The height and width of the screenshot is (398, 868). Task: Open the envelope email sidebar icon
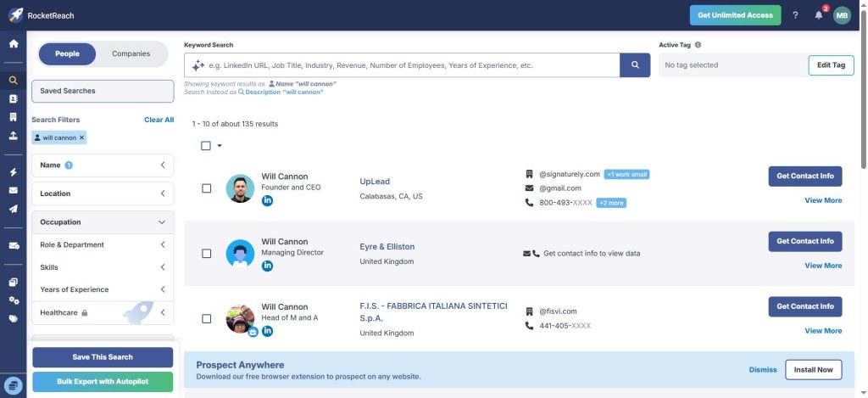tap(14, 190)
